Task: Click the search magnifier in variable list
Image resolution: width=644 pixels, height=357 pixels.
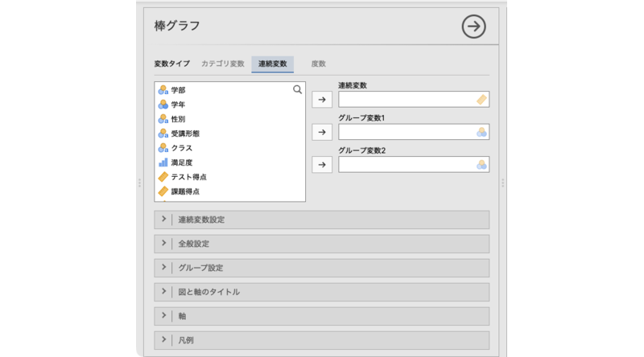Action: click(x=297, y=90)
